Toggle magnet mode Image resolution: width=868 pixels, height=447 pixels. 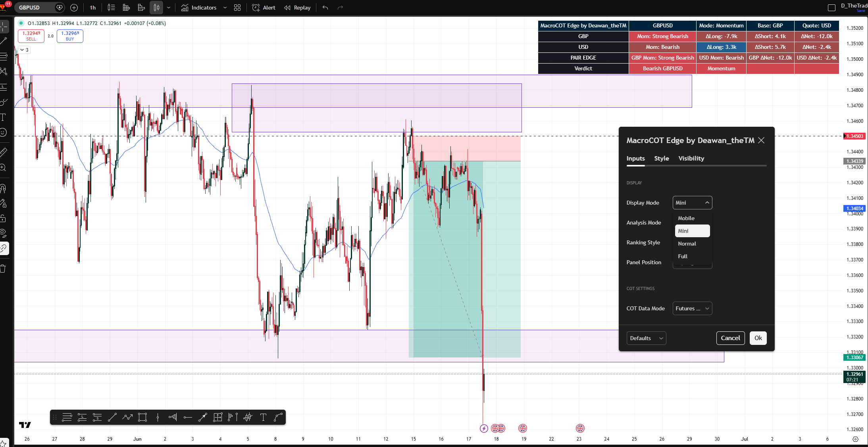coord(3,188)
